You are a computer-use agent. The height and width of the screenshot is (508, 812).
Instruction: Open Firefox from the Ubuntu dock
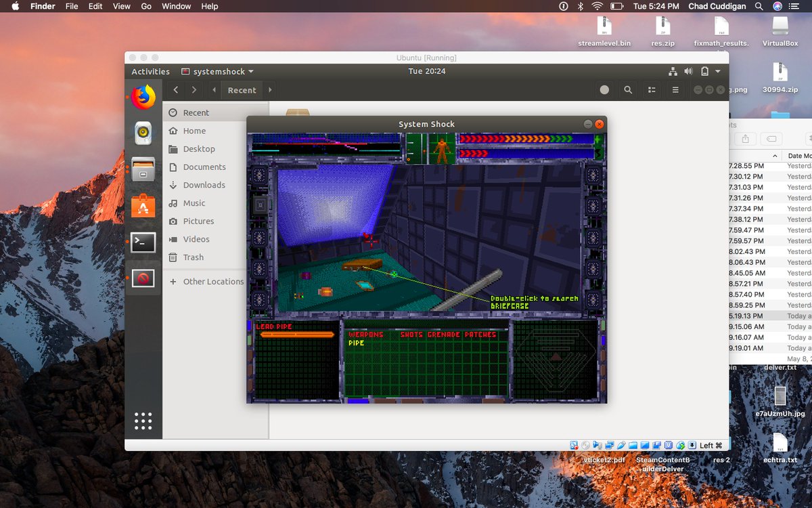pyautogui.click(x=143, y=98)
